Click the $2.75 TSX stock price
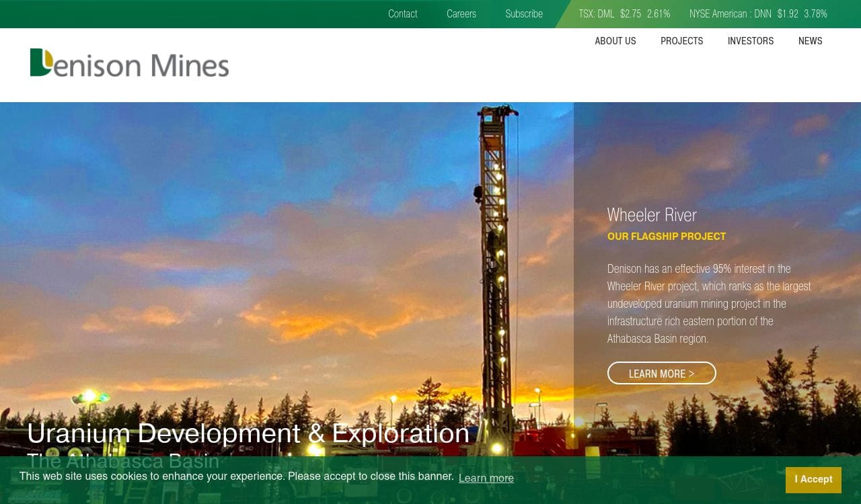 (x=630, y=14)
